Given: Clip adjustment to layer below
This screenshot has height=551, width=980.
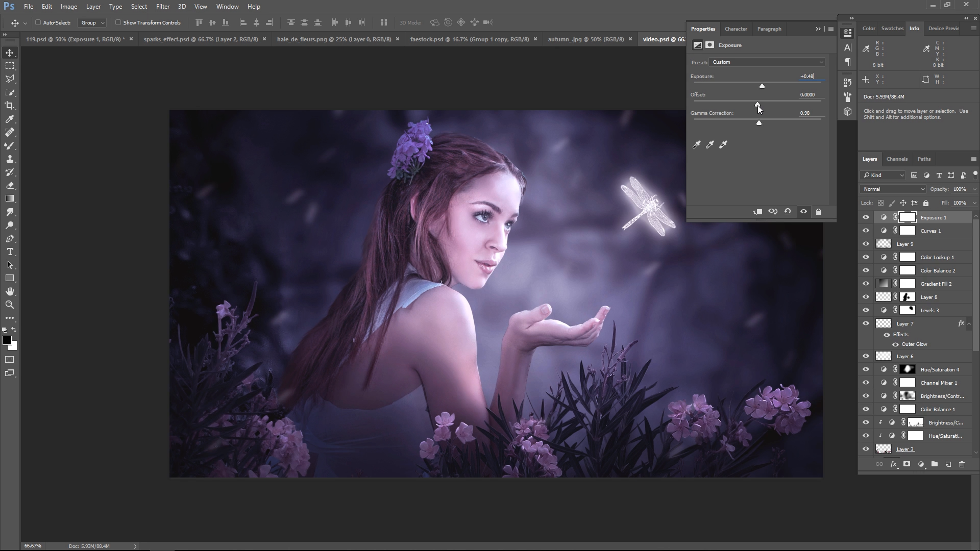Looking at the screenshot, I should click(757, 212).
